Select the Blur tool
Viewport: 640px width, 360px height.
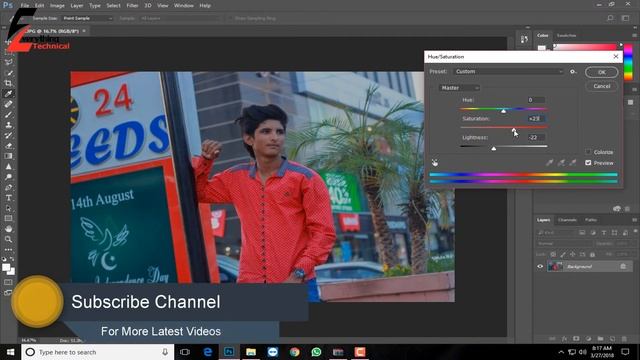point(8,167)
